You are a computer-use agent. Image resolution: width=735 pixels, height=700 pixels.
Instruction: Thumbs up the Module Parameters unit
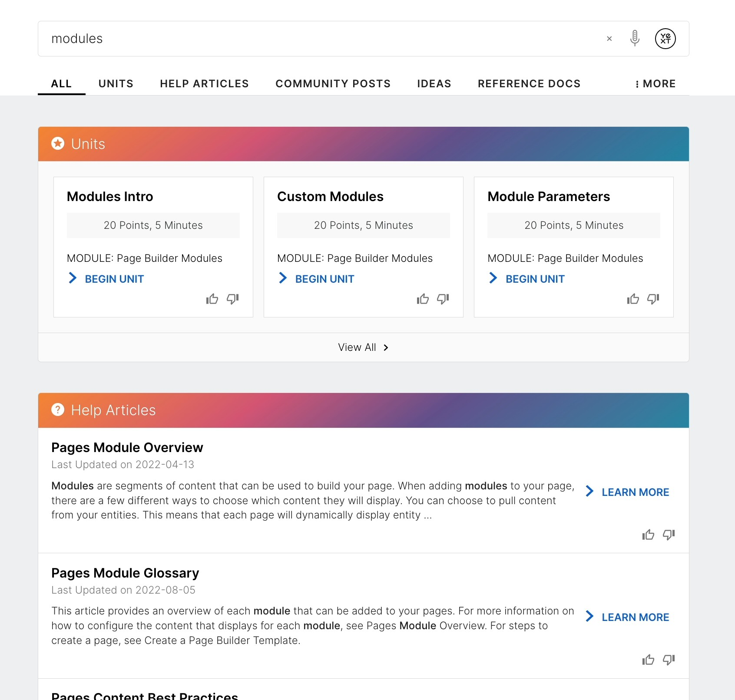click(x=633, y=299)
